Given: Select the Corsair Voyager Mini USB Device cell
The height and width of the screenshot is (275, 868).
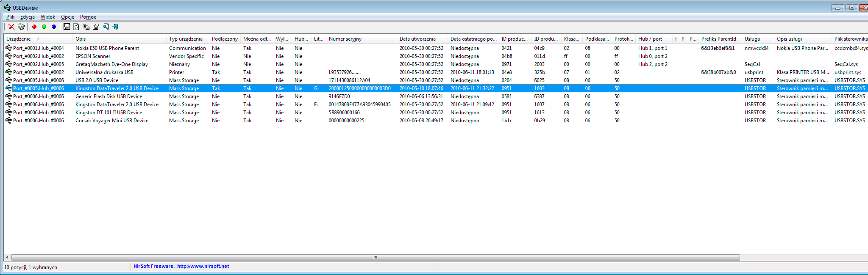Looking at the screenshot, I should pyautogui.click(x=112, y=121).
